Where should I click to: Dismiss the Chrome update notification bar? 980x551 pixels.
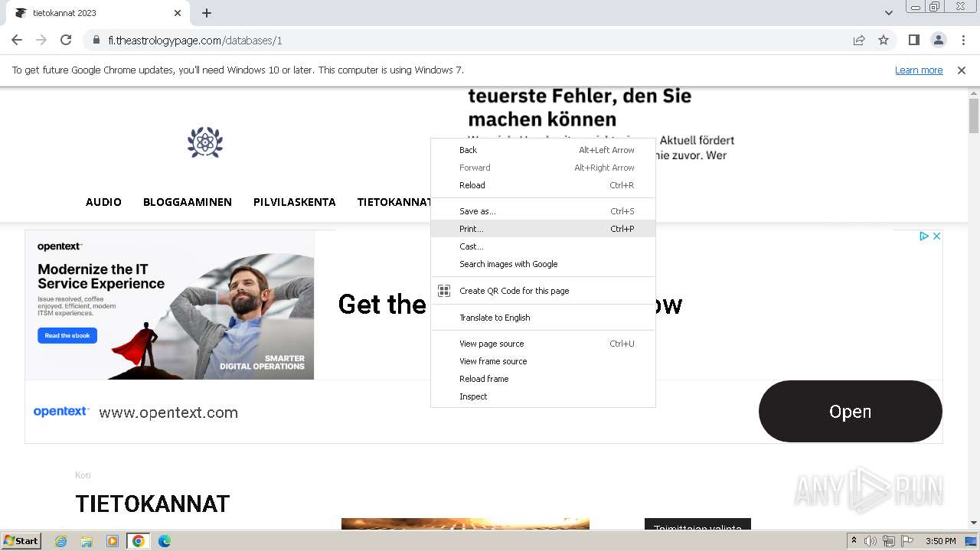click(x=962, y=70)
